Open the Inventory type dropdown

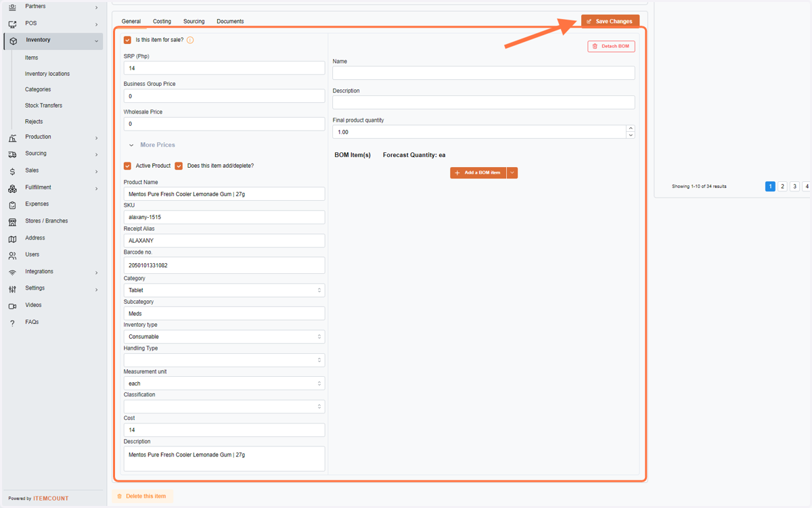[224, 337]
